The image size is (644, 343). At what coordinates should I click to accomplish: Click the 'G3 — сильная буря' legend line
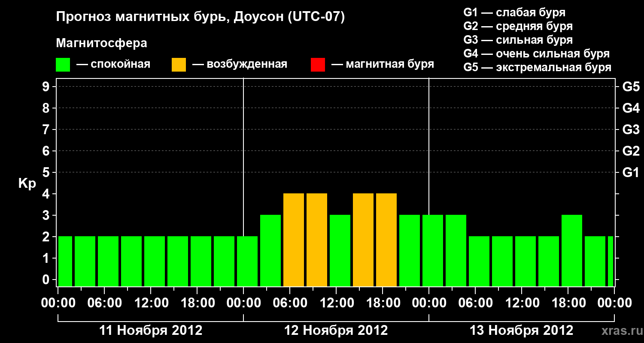coord(518,39)
